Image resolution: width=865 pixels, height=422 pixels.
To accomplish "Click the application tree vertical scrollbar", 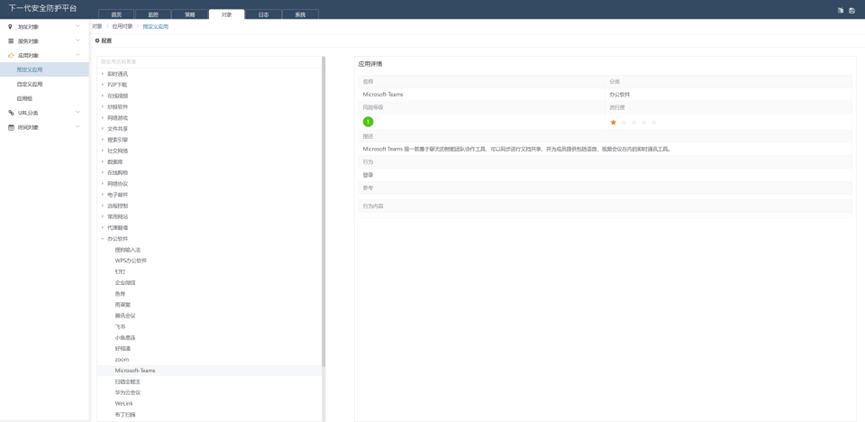I will tap(324, 211).
